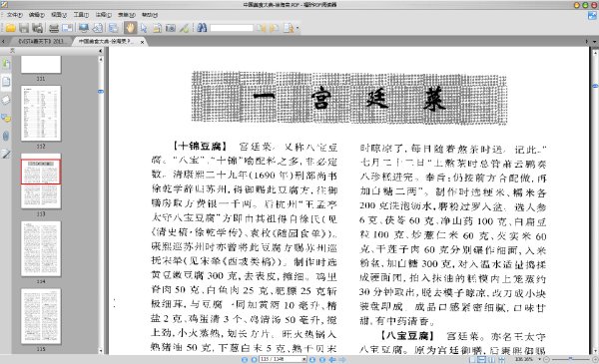Image resolution: width=599 pixels, height=364 pixels.
Task: Open the 文件 menu
Action: (x=15, y=15)
